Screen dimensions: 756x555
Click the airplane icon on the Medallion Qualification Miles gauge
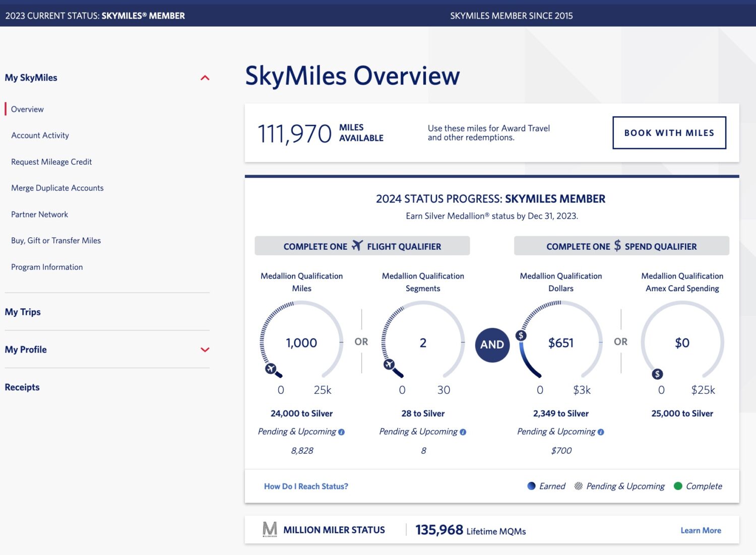pyautogui.click(x=272, y=368)
